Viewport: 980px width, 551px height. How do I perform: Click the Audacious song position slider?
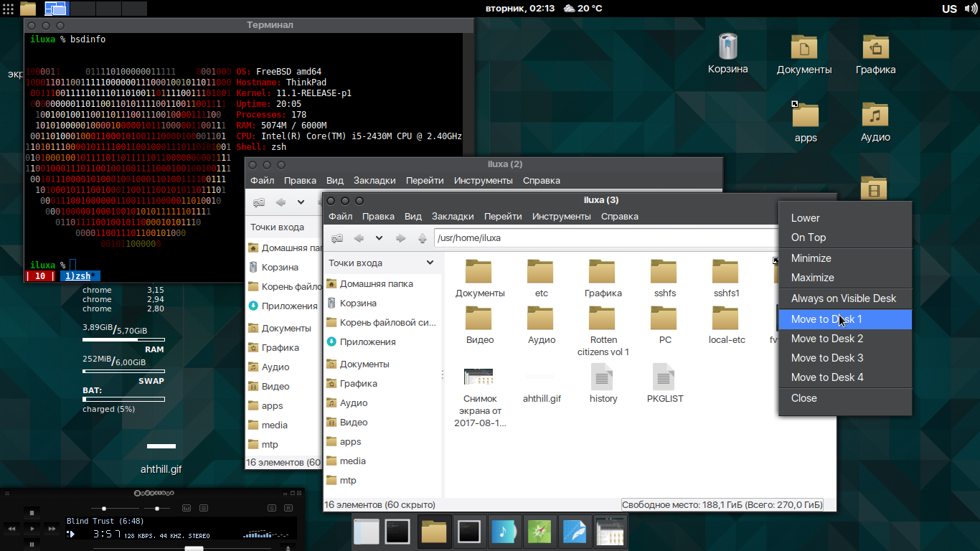coord(194,548)
